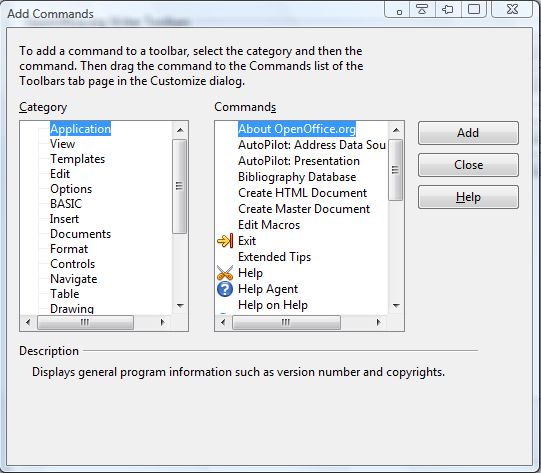Select the Table category
The image size is (541, 473).
65,294
